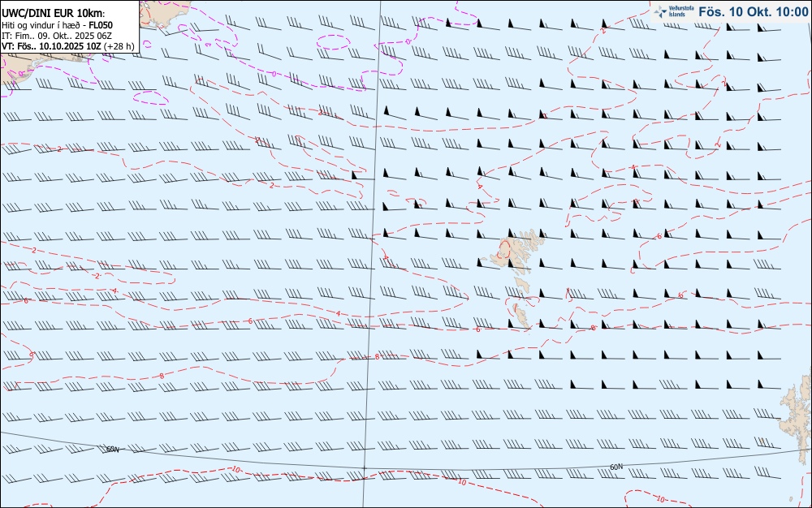
Task: Click the 60N latitude label near the right side
Action: (616, 467)
